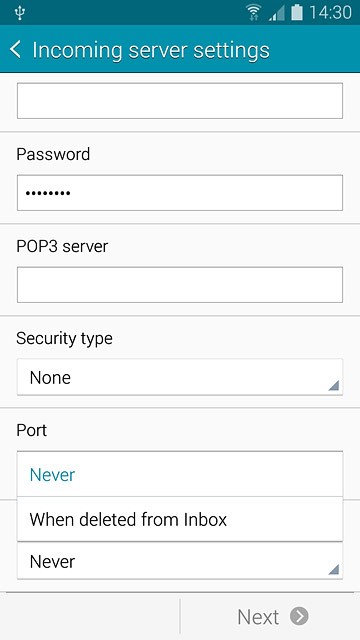Tap the USB icon in status bar
This screenshot has height=640, width=360.
(19, 13)
